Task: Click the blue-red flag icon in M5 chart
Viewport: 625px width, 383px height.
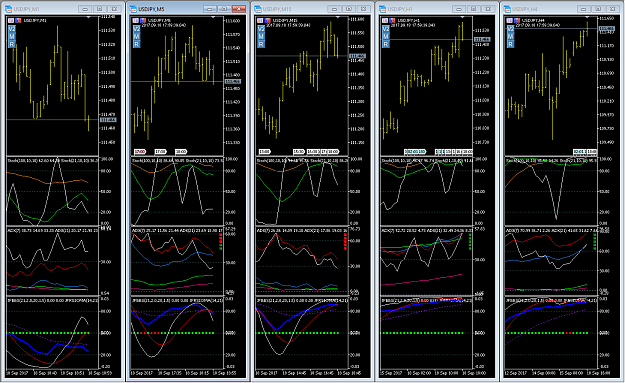Action: [143, 20]
